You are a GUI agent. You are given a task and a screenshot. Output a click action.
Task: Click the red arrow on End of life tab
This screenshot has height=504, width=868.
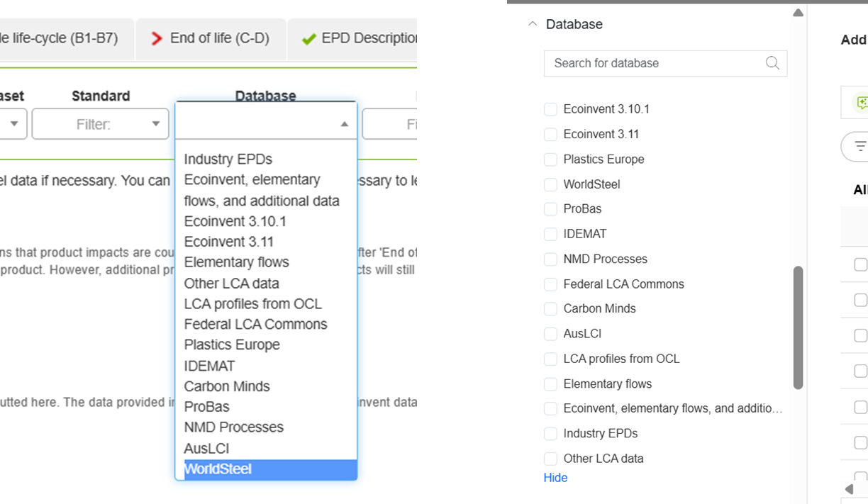[x=155, y=39]
